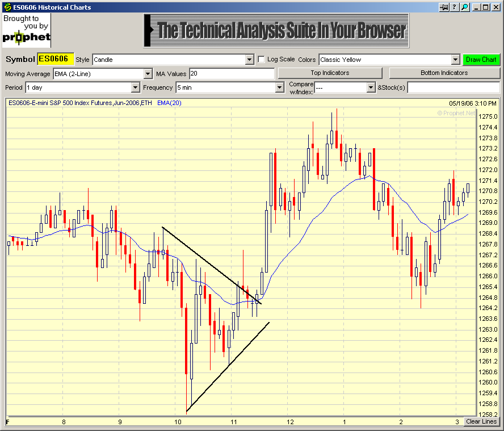Viewport: 504px width, 431px height.
Task: Open Top Indicators
Action: (330, 73)
